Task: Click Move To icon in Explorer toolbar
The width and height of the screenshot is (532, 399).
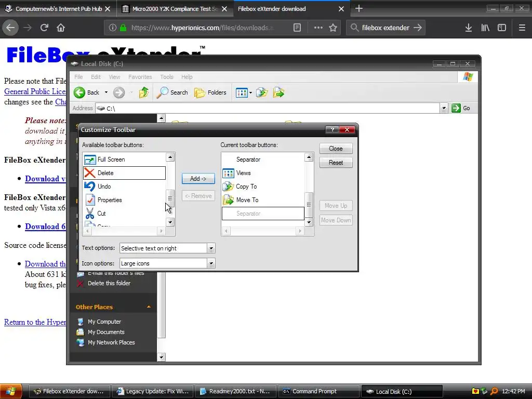Action: 278,92
